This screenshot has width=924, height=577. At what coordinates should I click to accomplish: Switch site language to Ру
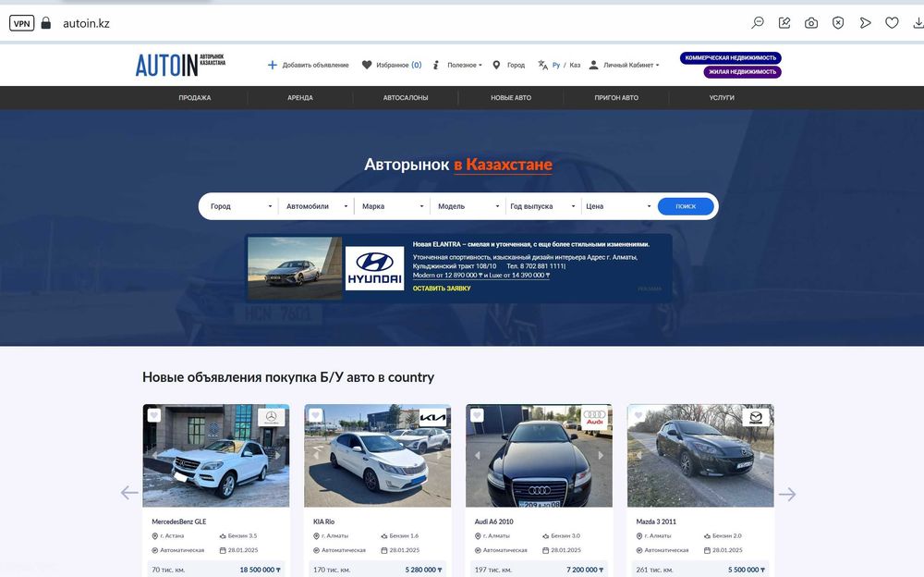[556, 65]
